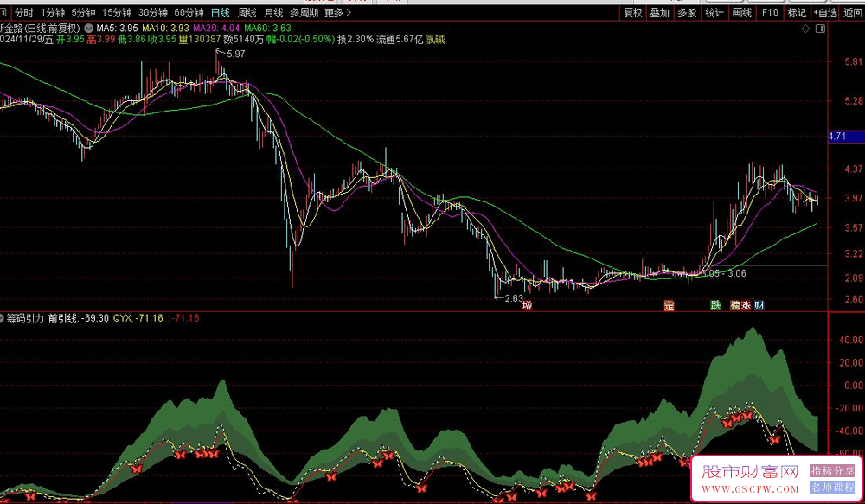Image resolution: width=865 pixels, height=504 pixels.
Task: Click the MA20: 4.04 indicator label
Action: pyautogui.click(x=216, y=29)
